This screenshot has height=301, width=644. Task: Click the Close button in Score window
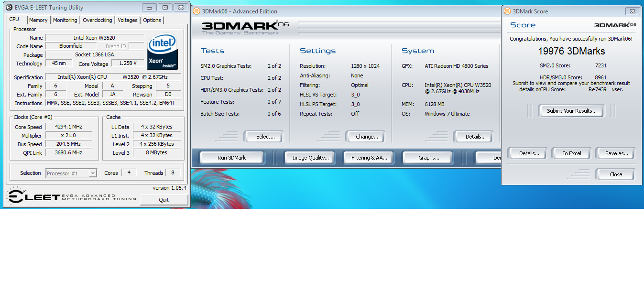click(616, 174)
